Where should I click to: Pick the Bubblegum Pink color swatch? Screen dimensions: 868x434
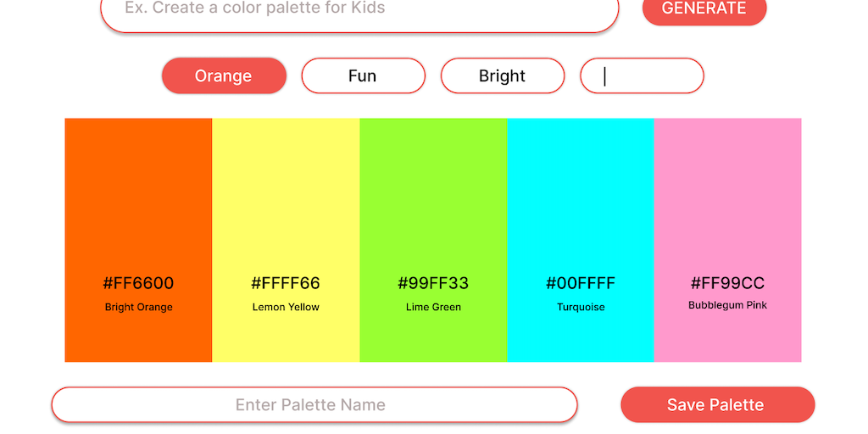coord(727,195)
